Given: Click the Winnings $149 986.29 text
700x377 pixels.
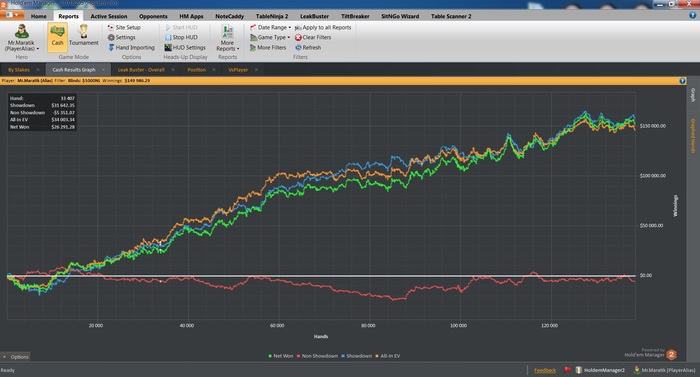Looking at the screenshot, I should tap(126, 81).
